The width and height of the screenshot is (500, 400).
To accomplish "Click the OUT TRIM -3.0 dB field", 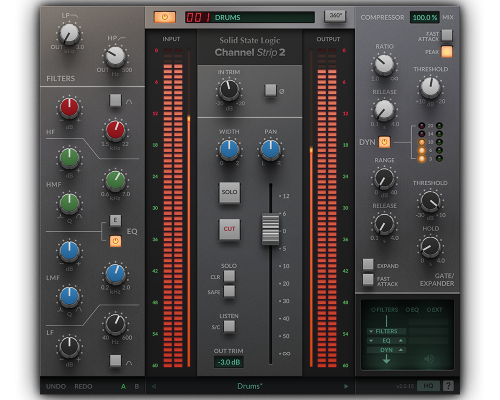I will click(229, 362).
